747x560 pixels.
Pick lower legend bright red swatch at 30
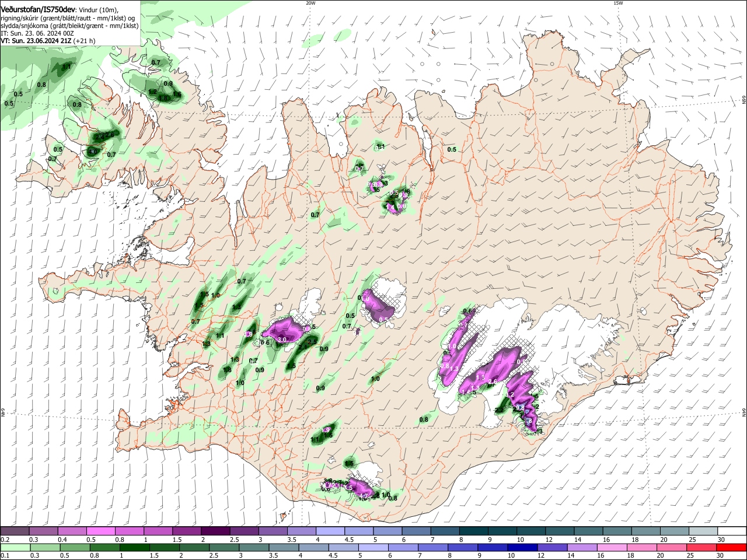click(730, 547)
